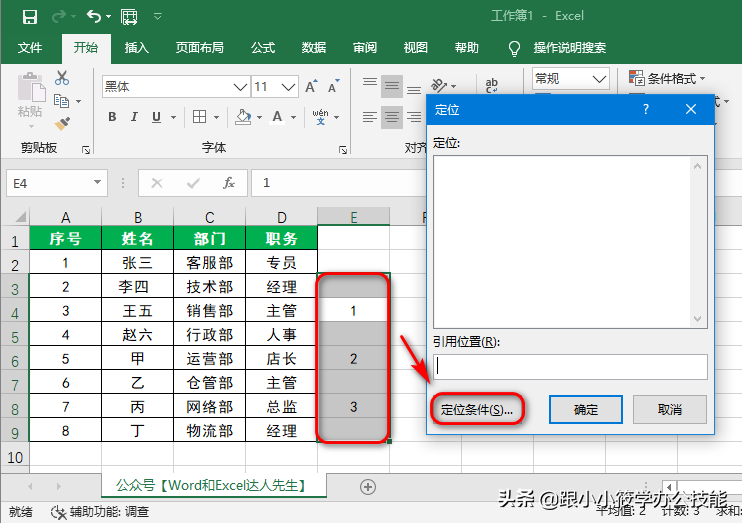Click the 引用位置 reference input field

point(570,367)
